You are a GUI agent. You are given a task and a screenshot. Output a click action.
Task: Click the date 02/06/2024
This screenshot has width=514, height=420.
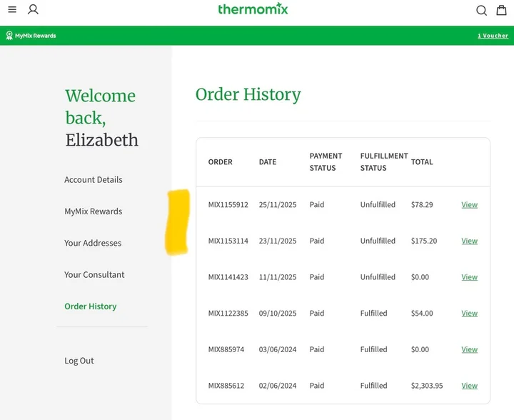tap(278, 386)
